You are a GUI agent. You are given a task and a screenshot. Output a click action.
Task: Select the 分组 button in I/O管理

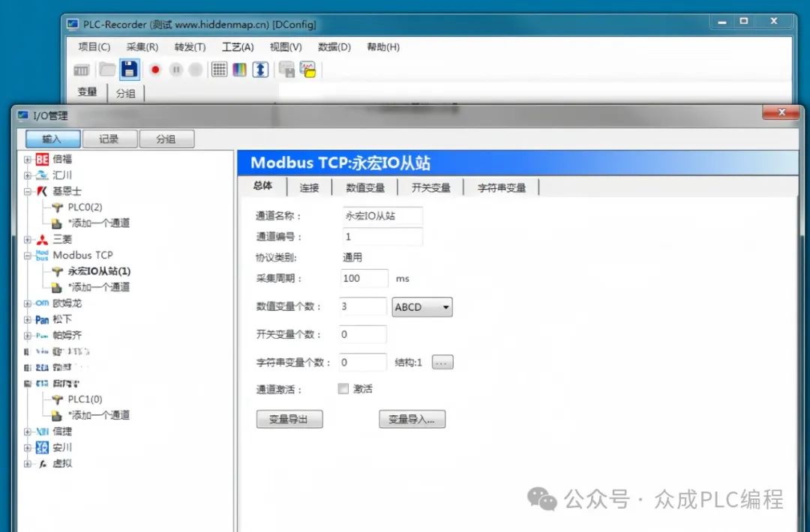tap(166, 139)
